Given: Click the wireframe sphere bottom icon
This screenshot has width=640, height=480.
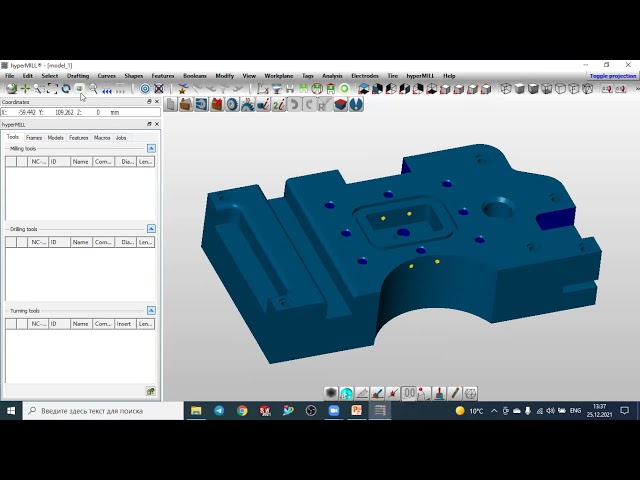Looking at the screenshot, I should coord(471,393).
